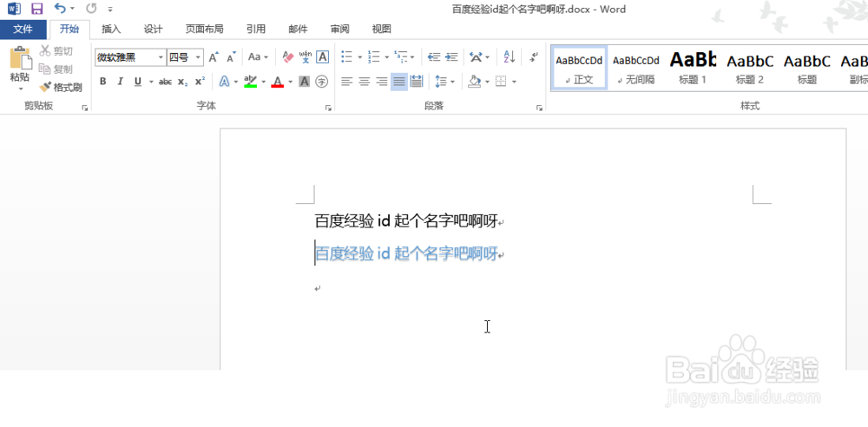Screen dimensions: 868x427
Task: Click the Redo icon in title bar
Action: click(91, 9)
